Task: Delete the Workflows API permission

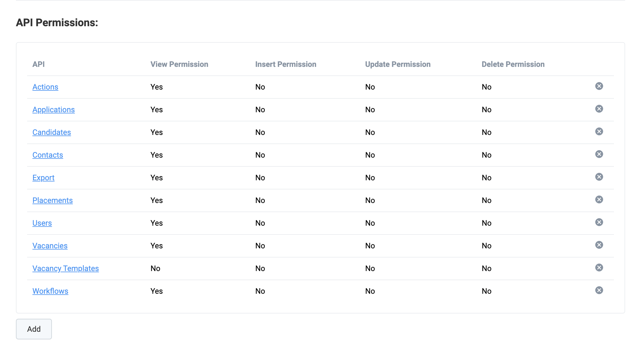Action: pos(599,290)
